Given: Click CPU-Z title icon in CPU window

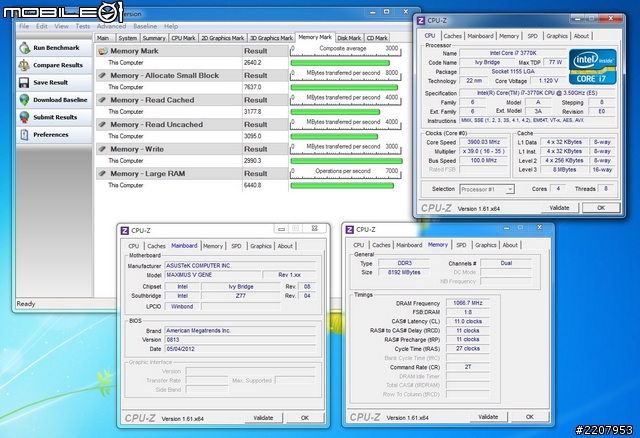Looking at the screenshot, I should pos(421,20).
